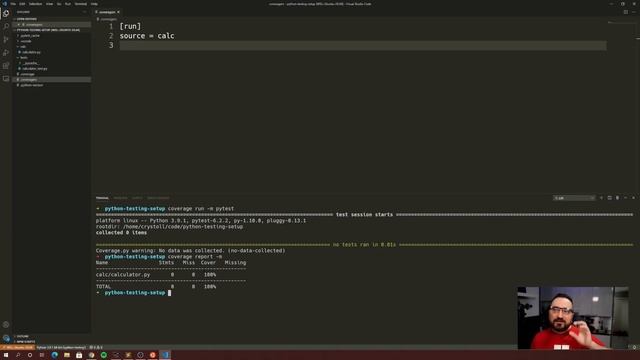Maximize the terminal panel size

click(625, 198)
